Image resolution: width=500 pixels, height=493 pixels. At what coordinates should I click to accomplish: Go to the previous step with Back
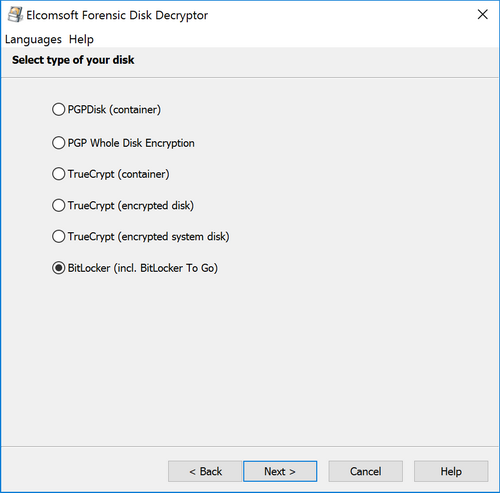[205, 471]
